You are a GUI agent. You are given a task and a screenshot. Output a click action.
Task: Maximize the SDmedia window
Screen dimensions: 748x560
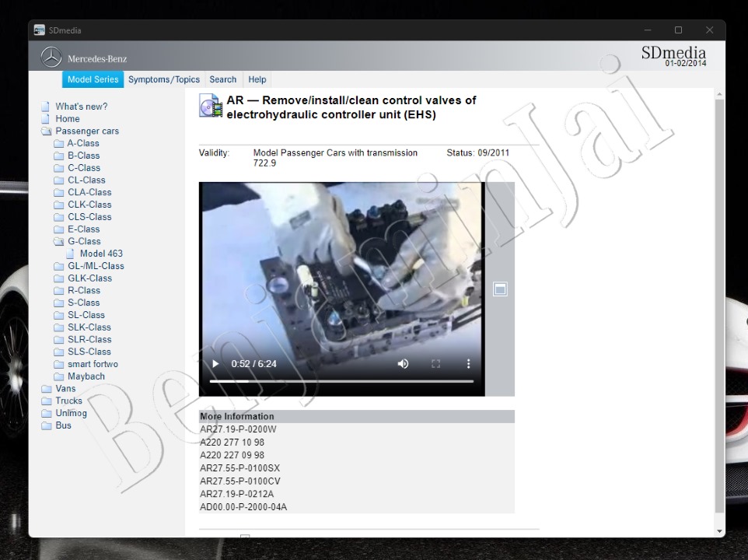678,30
